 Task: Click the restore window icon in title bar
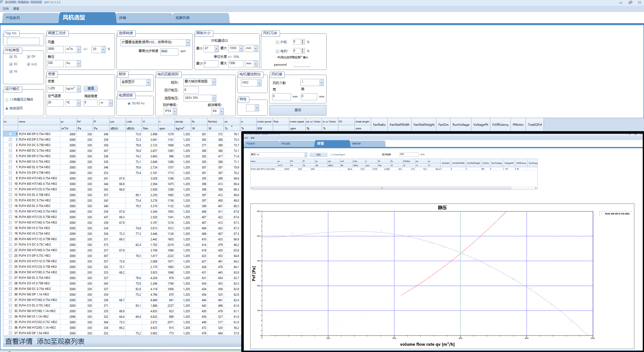click(630, 2)
